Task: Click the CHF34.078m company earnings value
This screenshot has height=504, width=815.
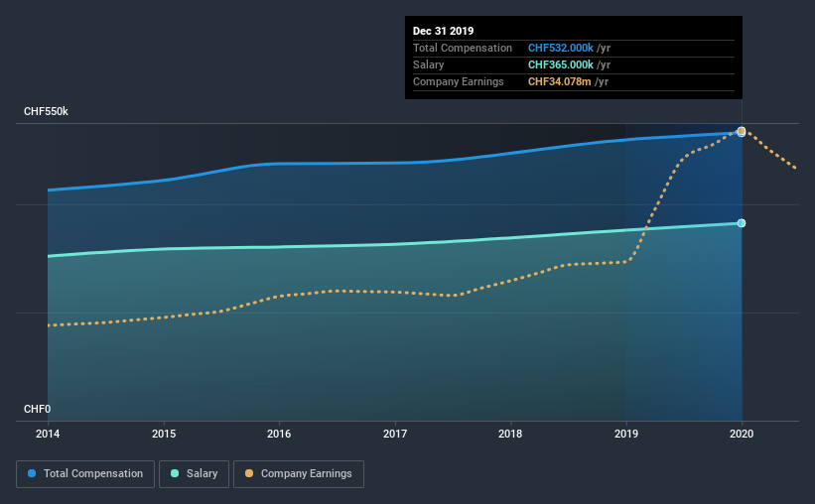Action: click(x=559, y=82)
